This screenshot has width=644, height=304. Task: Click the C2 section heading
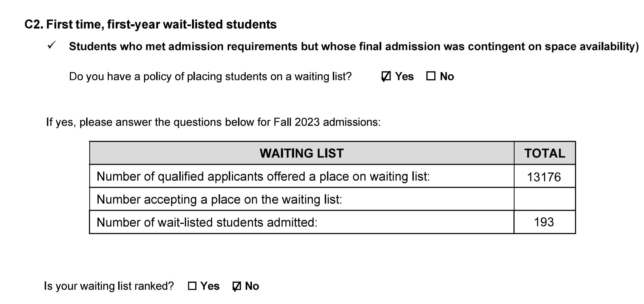(x=151, y=24)
